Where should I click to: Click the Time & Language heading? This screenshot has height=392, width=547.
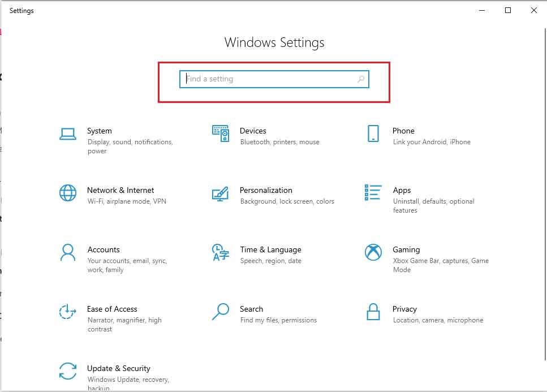[x=270, y=249]
